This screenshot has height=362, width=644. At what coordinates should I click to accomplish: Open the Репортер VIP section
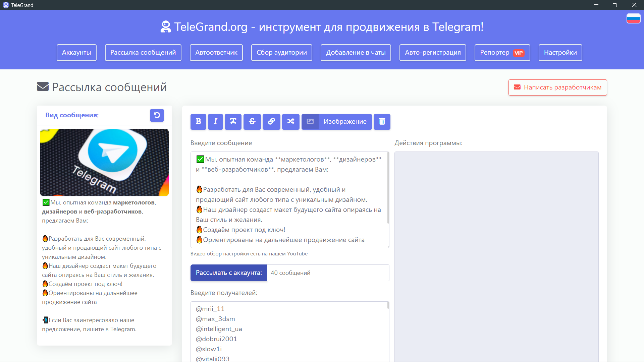(x=502, y=53)
